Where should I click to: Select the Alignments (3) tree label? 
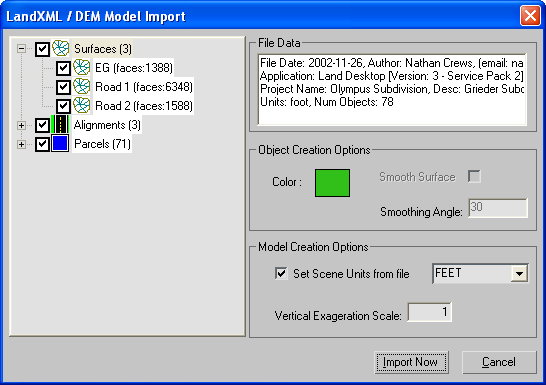(107, 125)
